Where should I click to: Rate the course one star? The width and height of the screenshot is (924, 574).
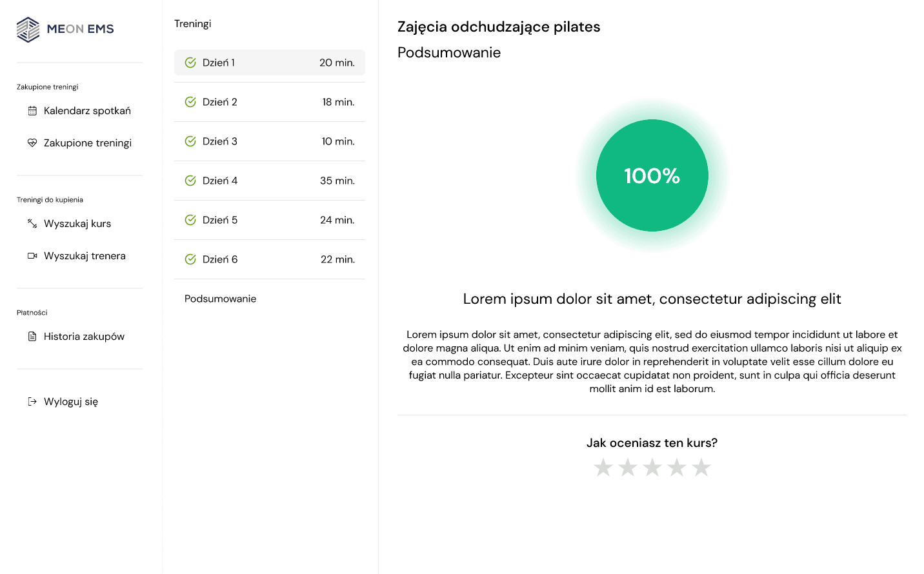coord(603,468)
